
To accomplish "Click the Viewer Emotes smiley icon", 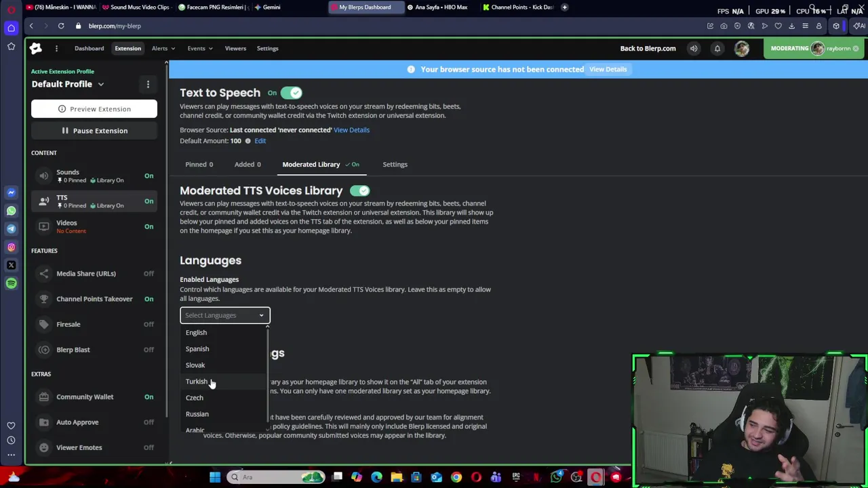I will point(44,447).
